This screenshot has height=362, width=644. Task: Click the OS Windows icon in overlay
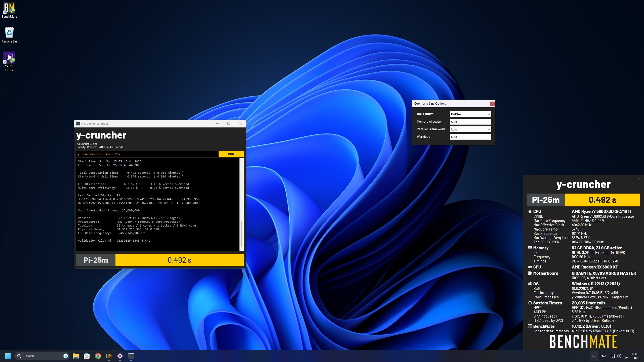point(530,284)
